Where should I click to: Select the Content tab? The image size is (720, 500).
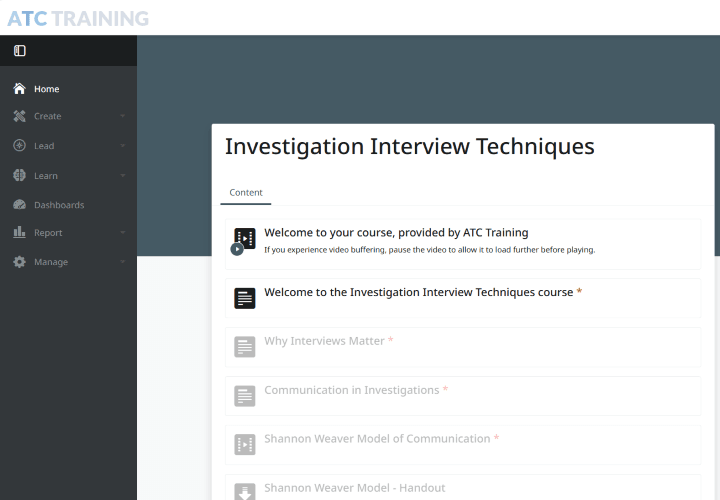pyautogui.click(x=246, y=193)
